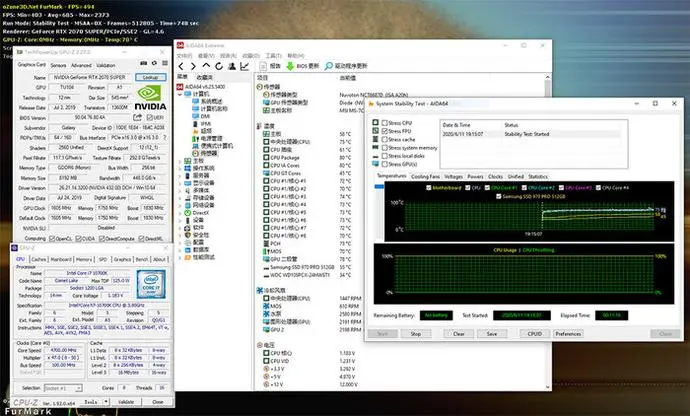Switch to Cooling Fans tab

[x=425, y=177]
